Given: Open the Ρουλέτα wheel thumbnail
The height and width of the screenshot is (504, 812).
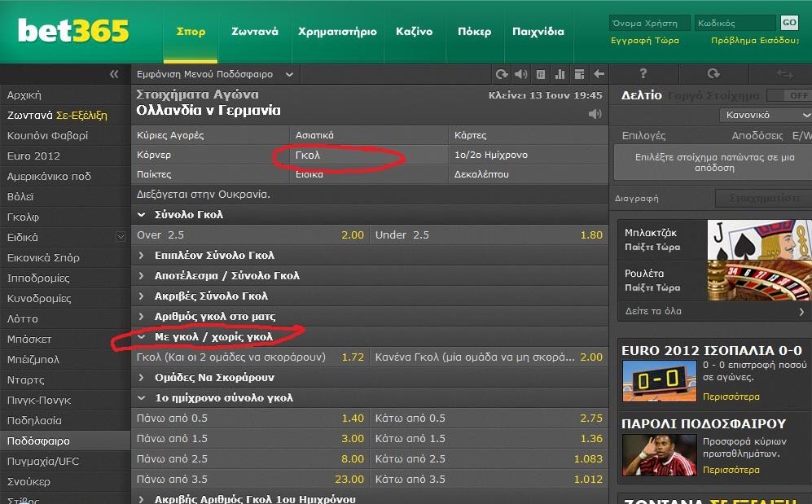Looking at the screenshot, I should click(x=759, y=280).
